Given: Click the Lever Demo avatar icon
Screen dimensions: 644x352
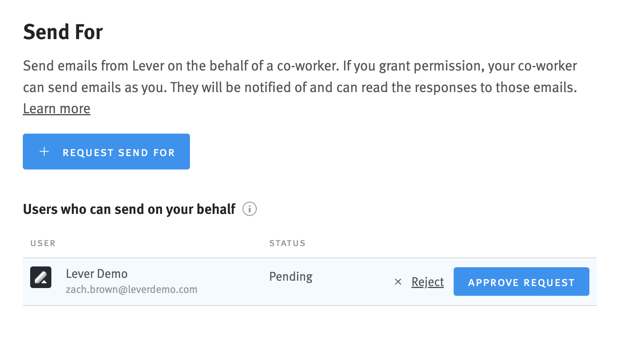Looking at the screenshot, I should tap(41, 277).
